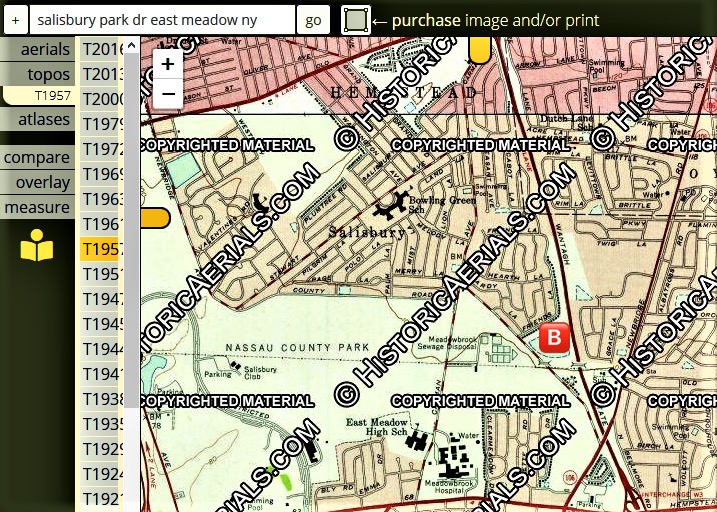The width and height of the screenshot is (717, 512).
Task: Click the red B map marker
Action: 554,338
